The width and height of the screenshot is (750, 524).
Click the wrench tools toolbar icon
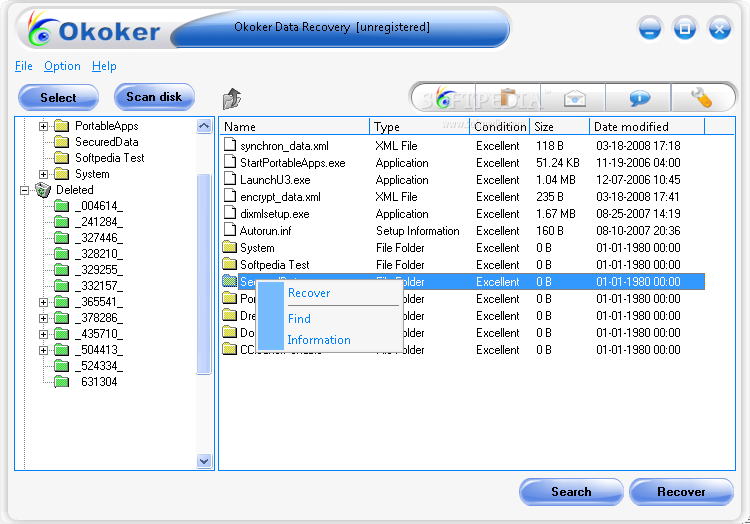click(701, 98)
